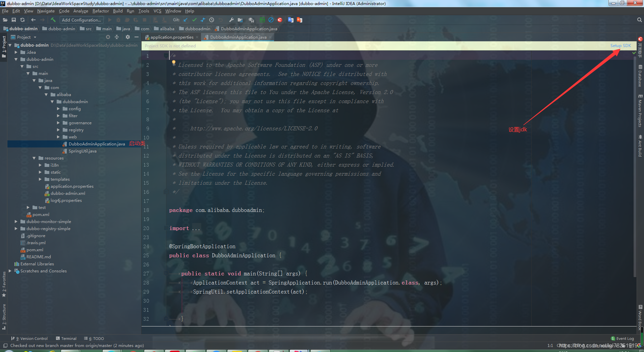Image resolution: width=644 pixels, height=352 pixels.
Task: Click the caret position 1:1 in status bar
Action: click(550, 346)
